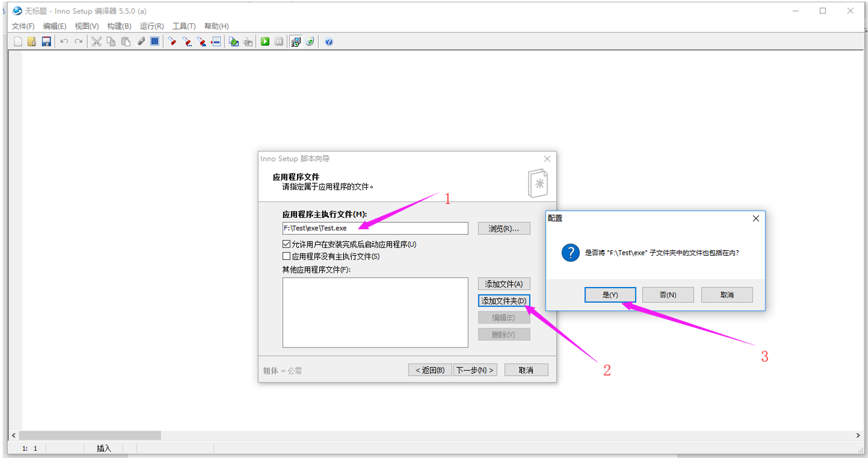The width and height of the screenshot is (868, 458).
Task: Select the Target Setup toolbar icon
Action: (296, 41)
